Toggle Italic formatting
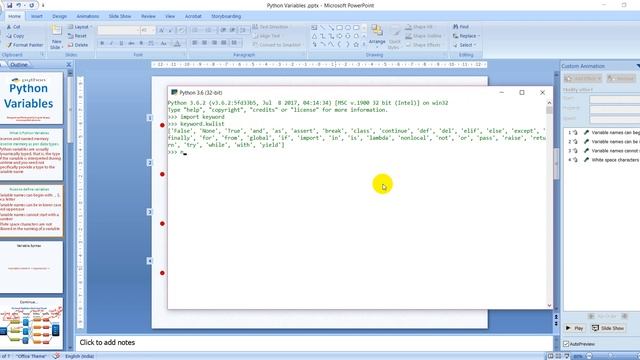640x360 pixels. click(x=111, y=43)
